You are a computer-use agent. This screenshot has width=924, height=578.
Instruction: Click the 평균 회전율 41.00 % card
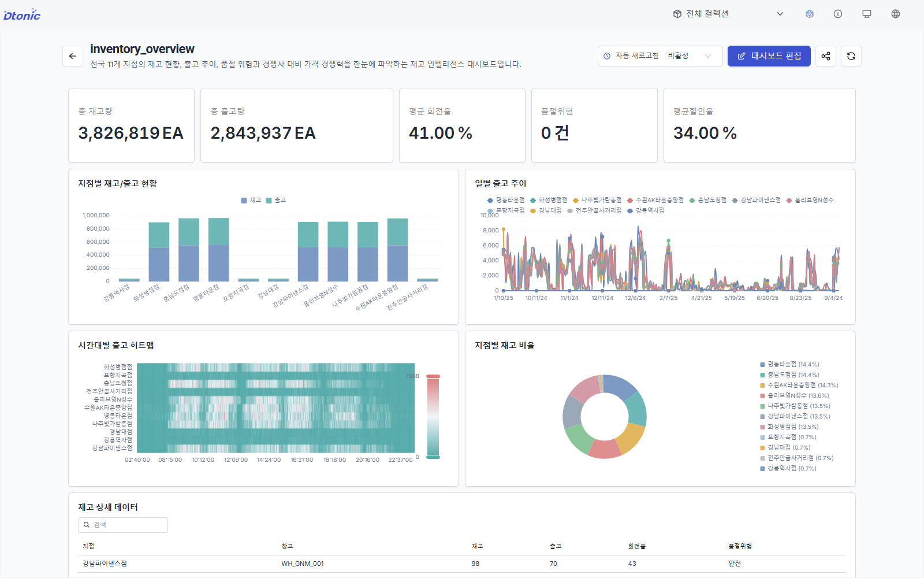coord(462,125)
